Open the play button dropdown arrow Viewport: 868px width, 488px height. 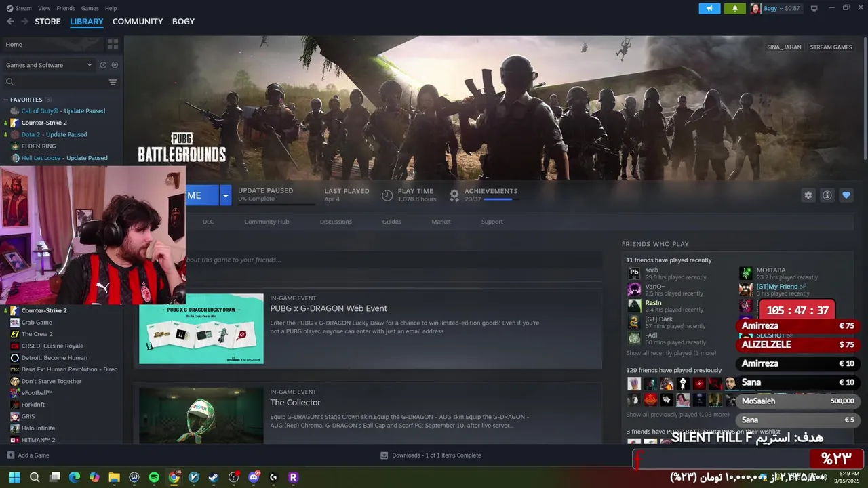coord(225,195)
